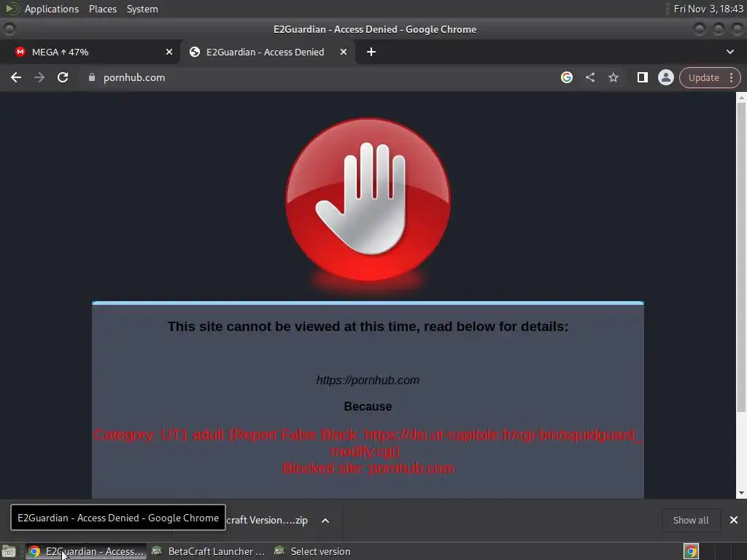Reload the current page
The image size is (747, 560).
tap(63, 77)
